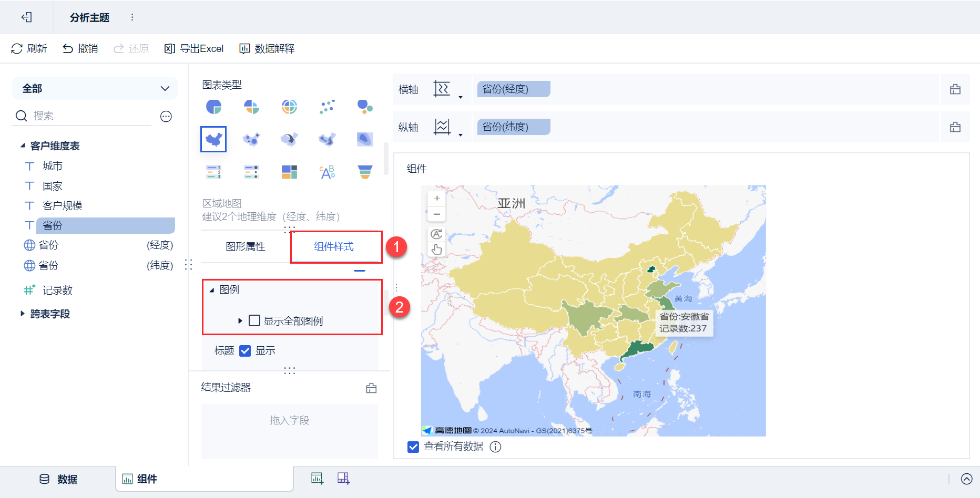Collapse the 客户维度表 table node

pos(23,146)
